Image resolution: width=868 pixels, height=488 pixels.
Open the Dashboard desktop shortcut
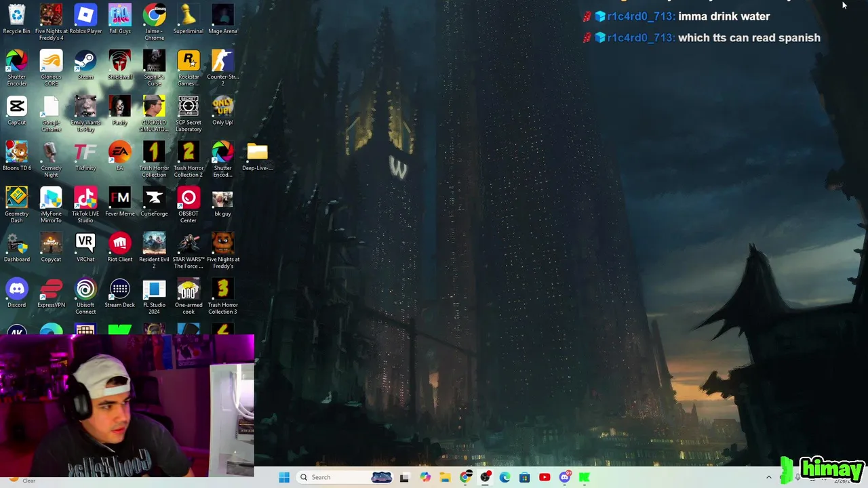(16, 247)
